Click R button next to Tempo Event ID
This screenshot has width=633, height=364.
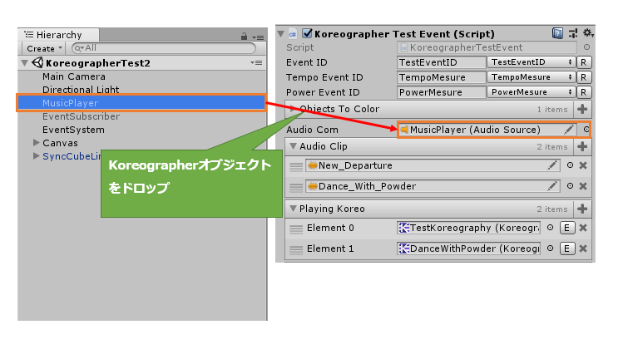click(x=583, y=77)
